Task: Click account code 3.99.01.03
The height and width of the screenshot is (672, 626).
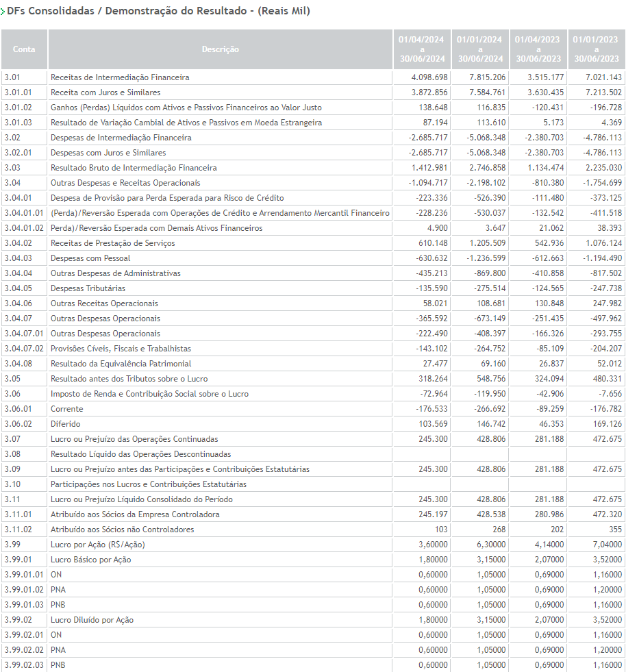Action: 23,605
